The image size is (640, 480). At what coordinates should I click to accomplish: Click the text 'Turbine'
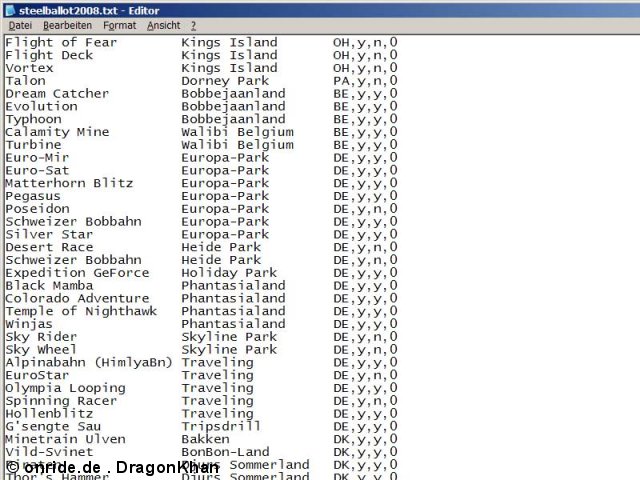[33, 145]
